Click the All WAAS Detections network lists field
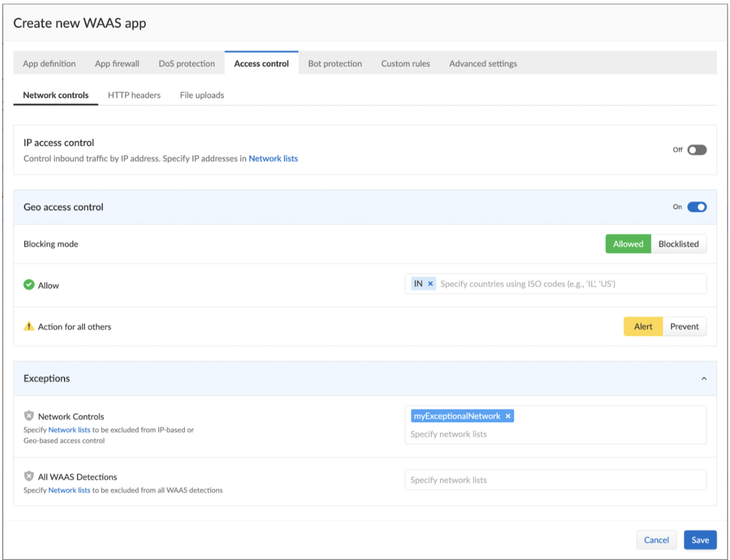730x560 pixels. [555, 480]
